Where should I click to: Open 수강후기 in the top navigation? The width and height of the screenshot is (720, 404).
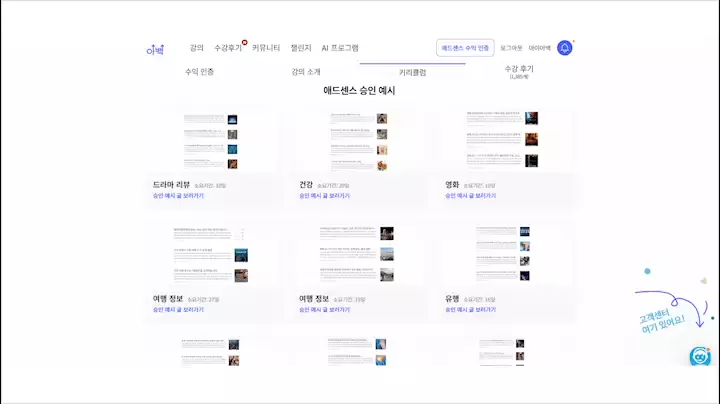228,48
